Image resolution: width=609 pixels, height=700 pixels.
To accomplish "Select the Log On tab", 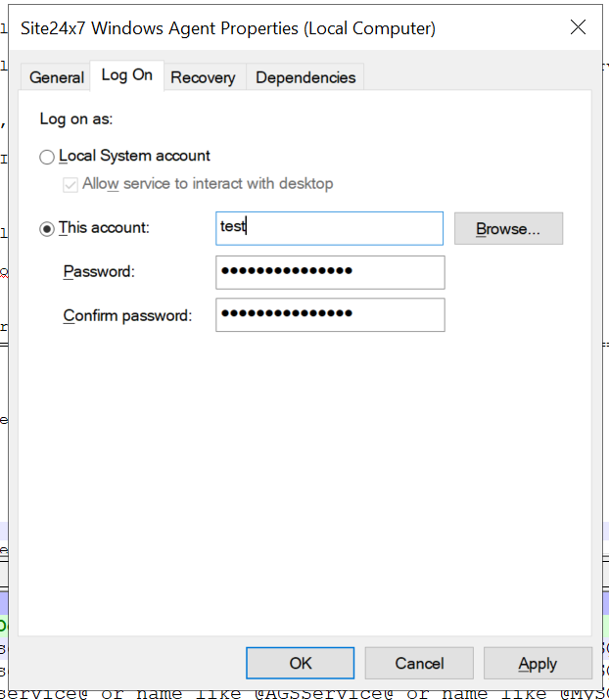I will point(127,75).
